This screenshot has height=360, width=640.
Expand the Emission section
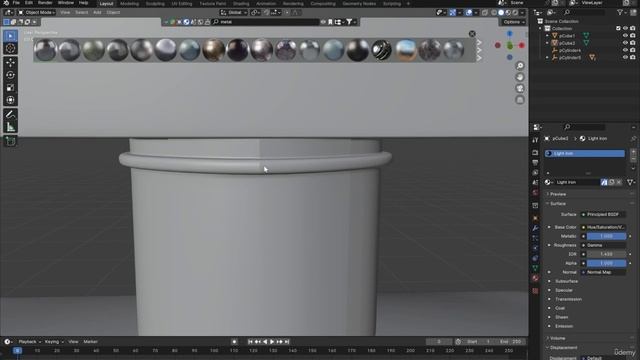[x=564, y=326]
